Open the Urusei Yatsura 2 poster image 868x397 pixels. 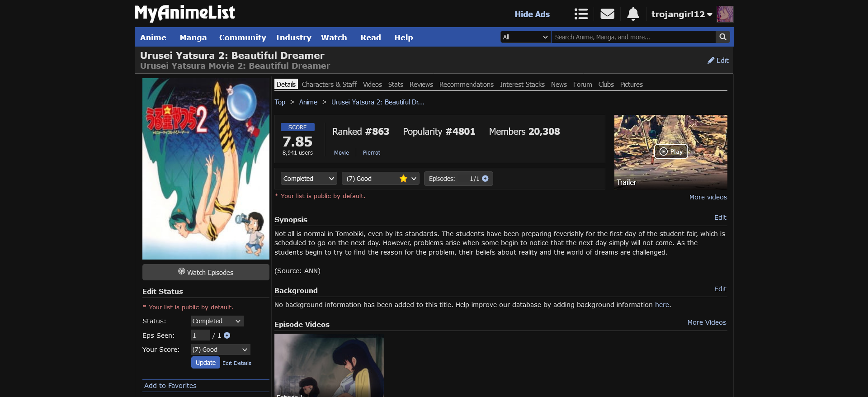[206, 169]
